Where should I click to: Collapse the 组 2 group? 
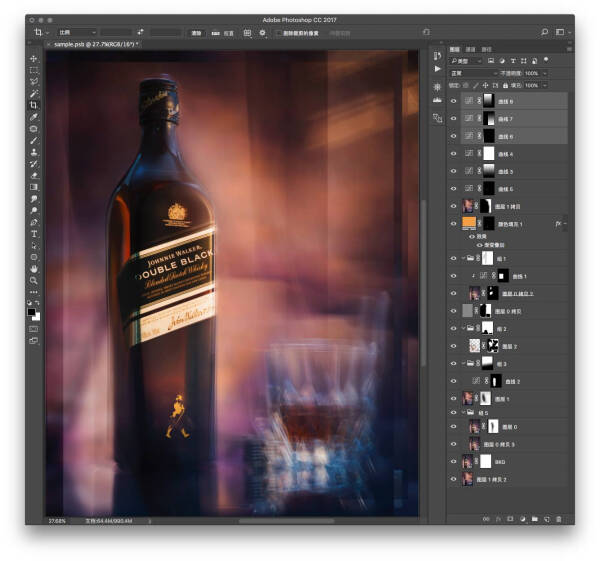(x=464, y=328)
